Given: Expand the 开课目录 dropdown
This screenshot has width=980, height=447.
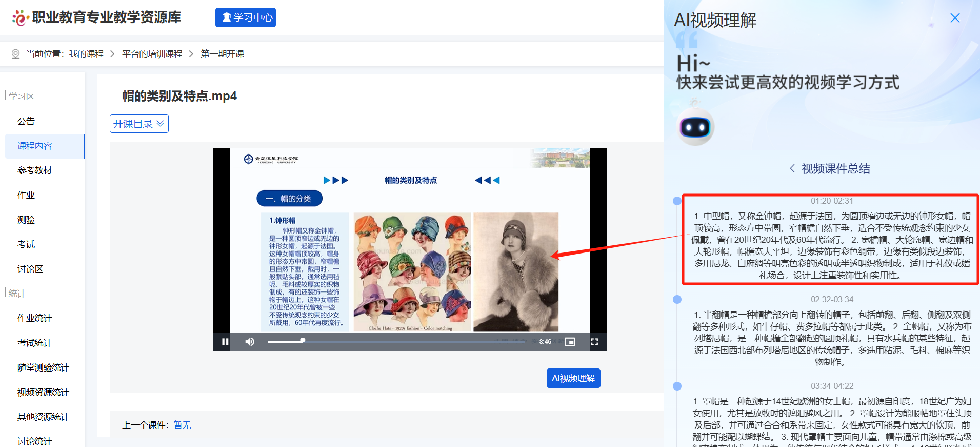Looking at the screenshot, I should (139, 124).
